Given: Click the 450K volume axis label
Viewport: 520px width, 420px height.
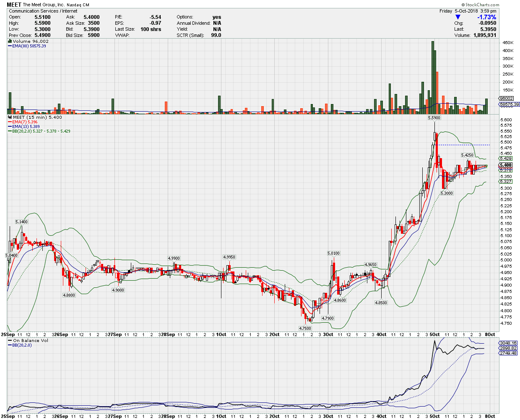Looking at the screenshot, I should point(508,42).
